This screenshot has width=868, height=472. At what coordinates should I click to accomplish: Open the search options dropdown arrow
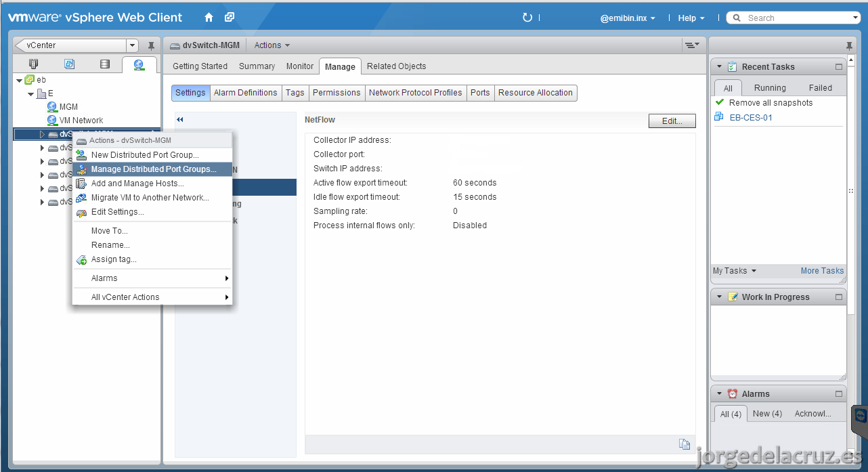tap(856, 18)
